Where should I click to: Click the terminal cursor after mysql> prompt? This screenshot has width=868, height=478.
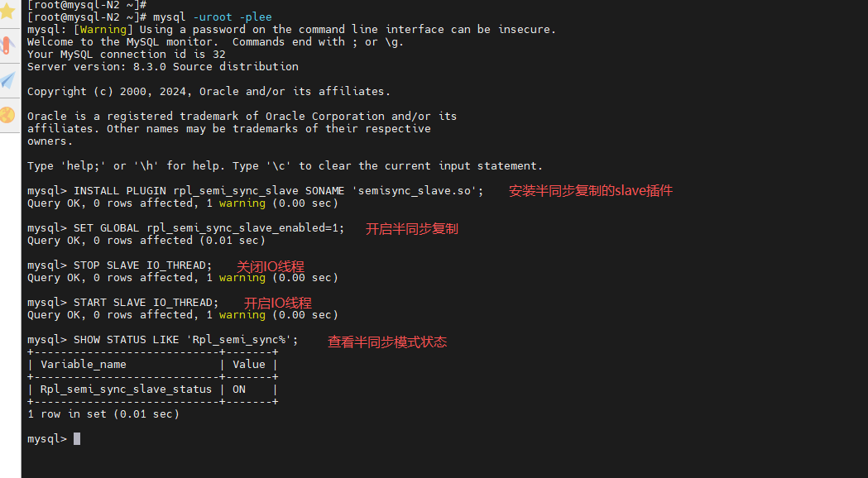(77, 439)
